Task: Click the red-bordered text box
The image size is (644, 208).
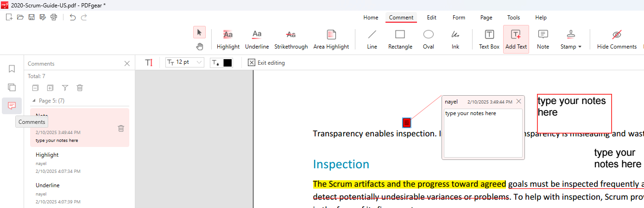Action: tap(575, 114)
